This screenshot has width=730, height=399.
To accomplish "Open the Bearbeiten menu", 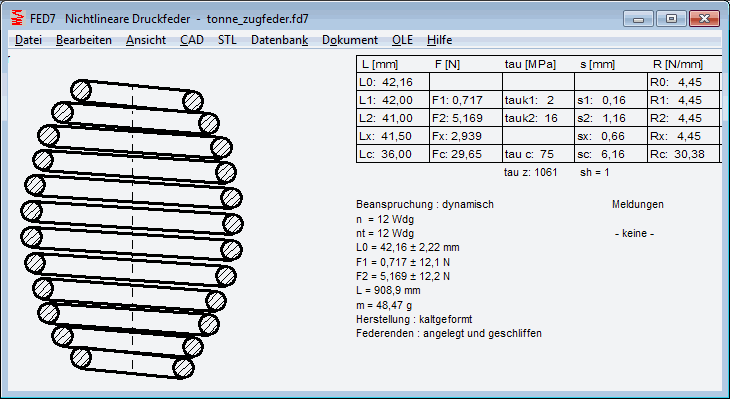I will tap(84, 40).
